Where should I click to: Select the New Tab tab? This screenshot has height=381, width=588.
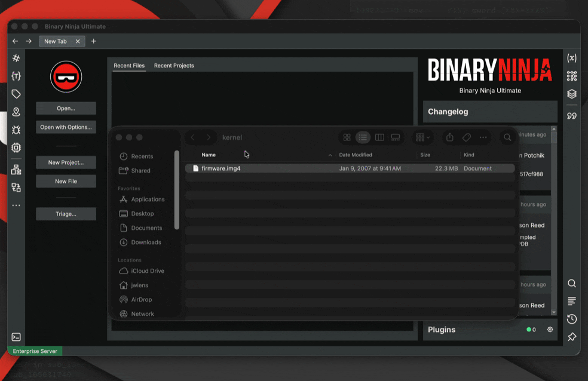click(x=56, y=41)
